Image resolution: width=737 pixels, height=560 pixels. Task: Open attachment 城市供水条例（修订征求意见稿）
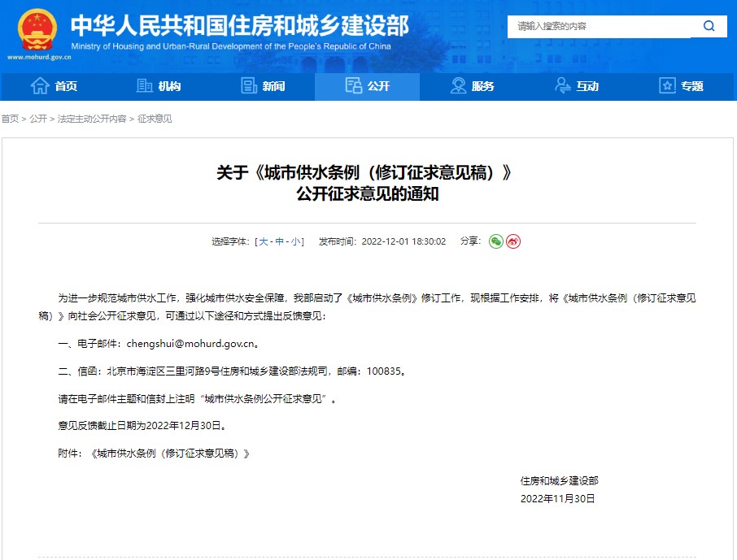170,454
